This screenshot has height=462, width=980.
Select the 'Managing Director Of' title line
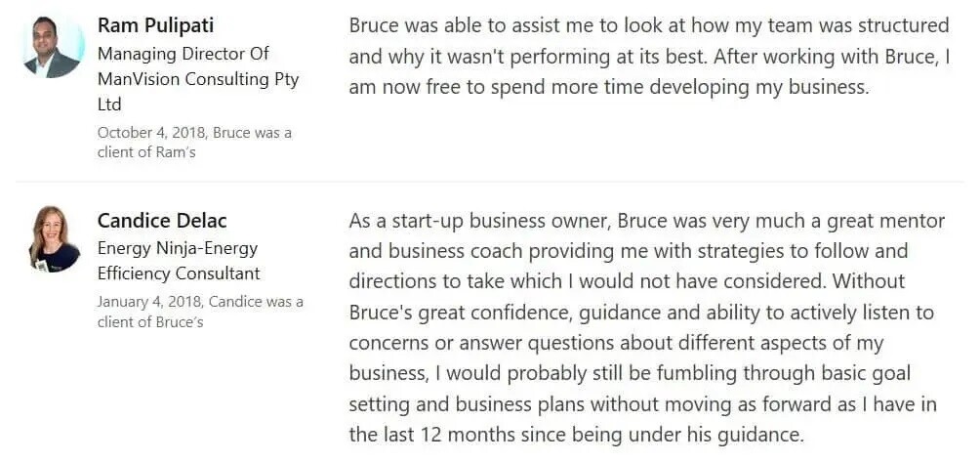(184, 54)
